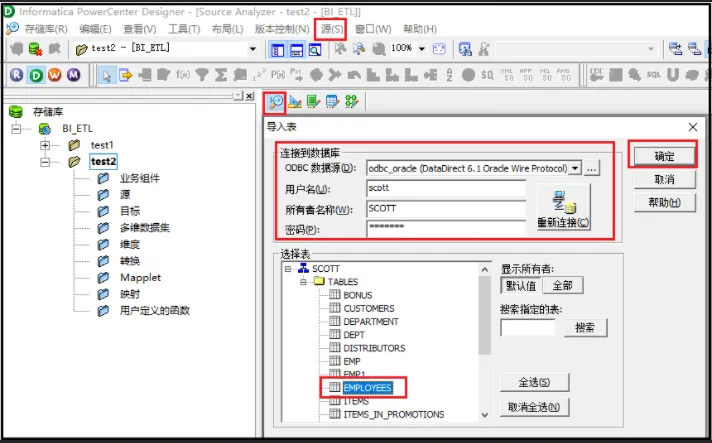712x443 pixels.
Task: Open the Transformation Developer tool icon
Action: tap(313, 101)
